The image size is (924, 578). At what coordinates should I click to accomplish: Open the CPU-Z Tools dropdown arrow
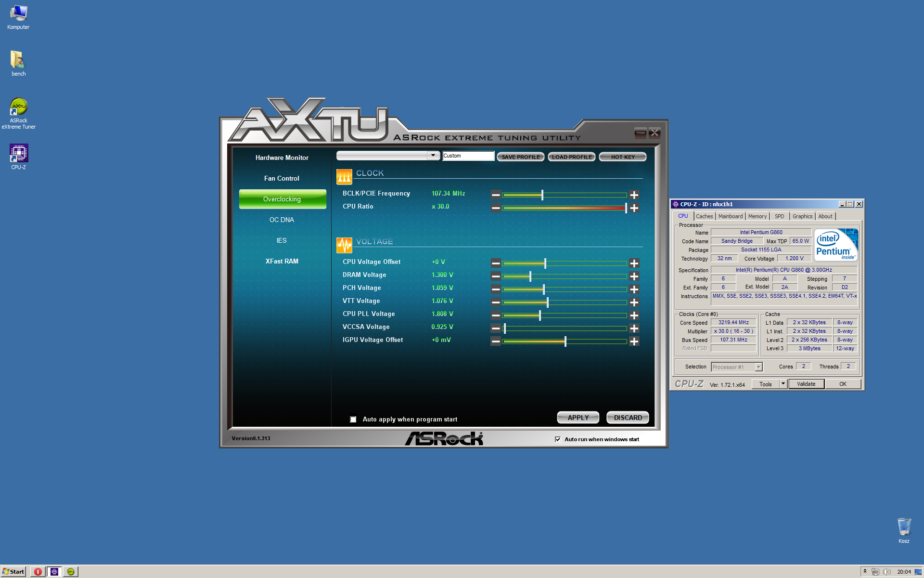783,384
